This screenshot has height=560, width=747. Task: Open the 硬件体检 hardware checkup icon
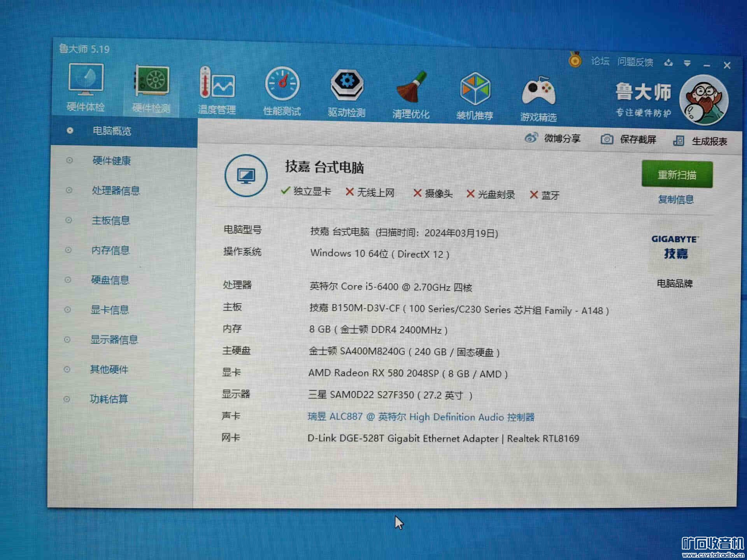tap(86, 80)
